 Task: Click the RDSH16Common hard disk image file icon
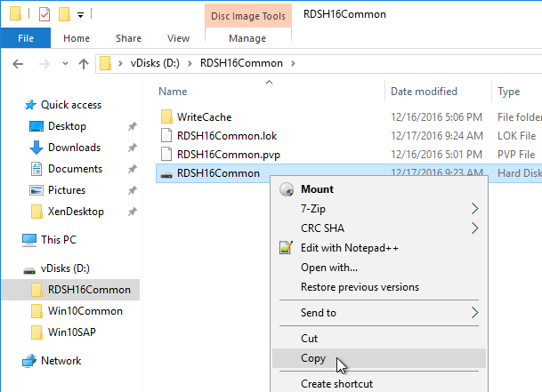point(166,173)
